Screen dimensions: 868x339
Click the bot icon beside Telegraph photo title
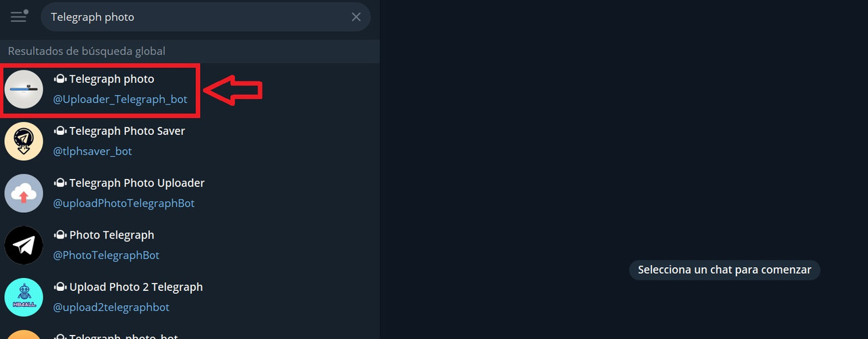click(x=60, y=79)
